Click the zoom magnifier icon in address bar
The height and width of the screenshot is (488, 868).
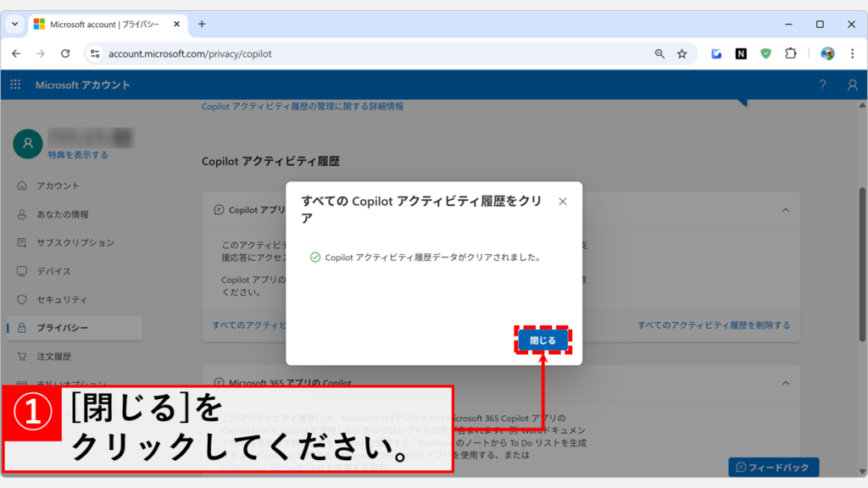tap(659, 53)
